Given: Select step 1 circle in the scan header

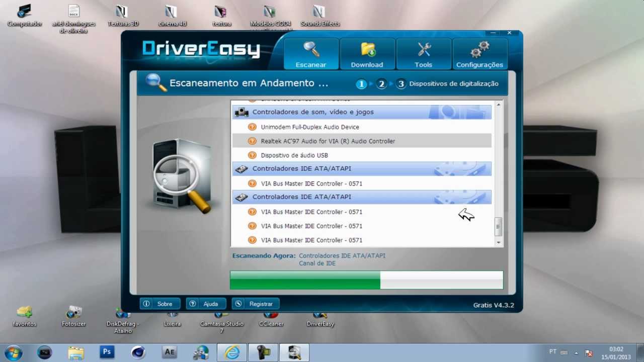Looking at the screenshot, I should point(361,84).
